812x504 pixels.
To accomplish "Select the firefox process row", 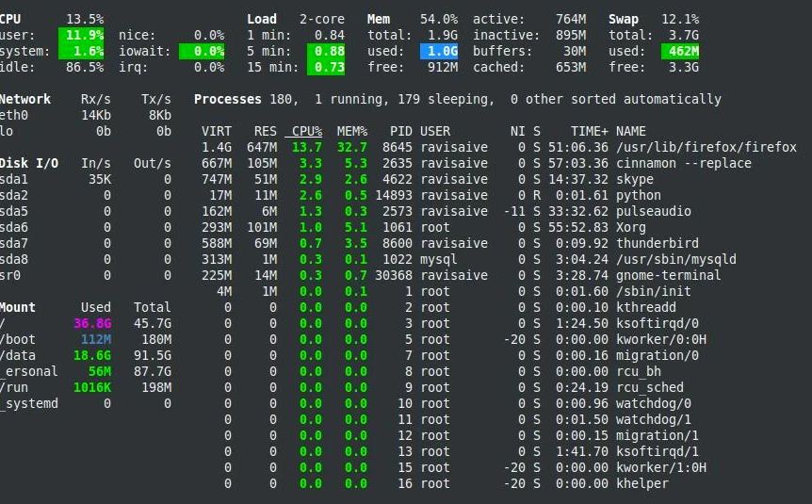I will click(498, 147).
